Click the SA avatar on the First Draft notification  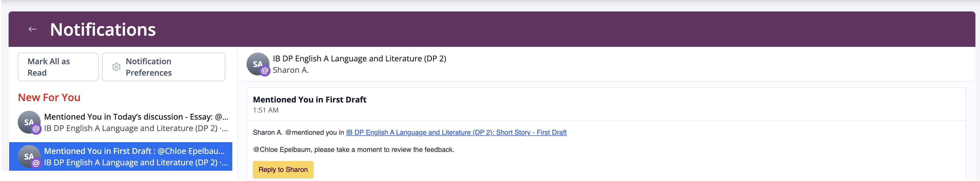pyautogui.click(x=29, y=156)
